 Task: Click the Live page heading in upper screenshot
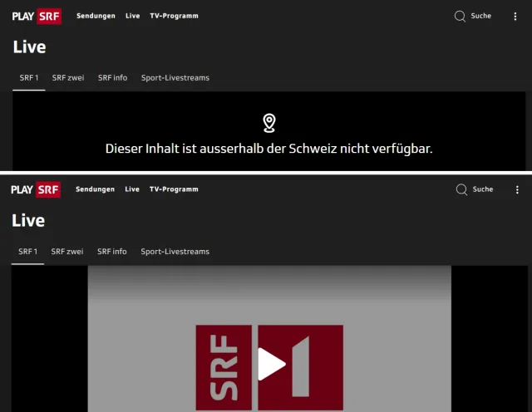pyautogui.click(x=29, y=47)
